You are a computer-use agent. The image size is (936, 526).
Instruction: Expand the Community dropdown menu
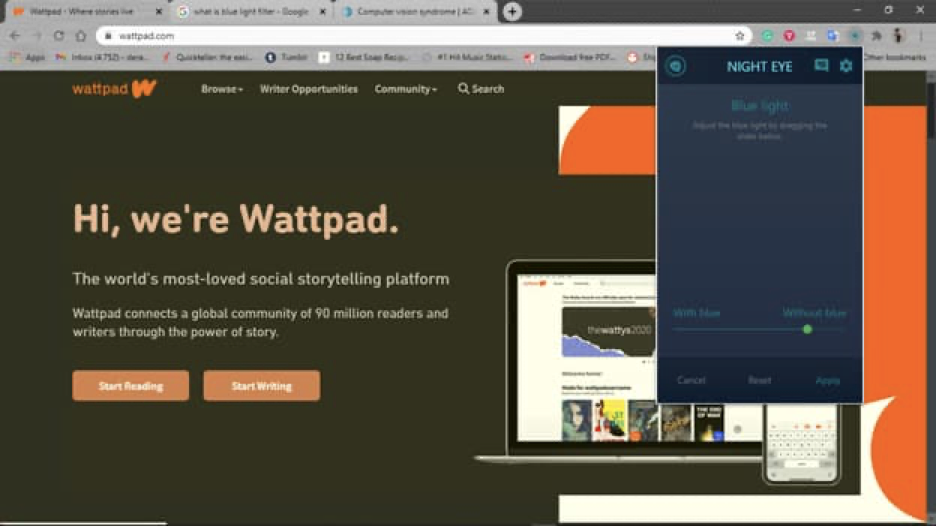tap(405, 89)
